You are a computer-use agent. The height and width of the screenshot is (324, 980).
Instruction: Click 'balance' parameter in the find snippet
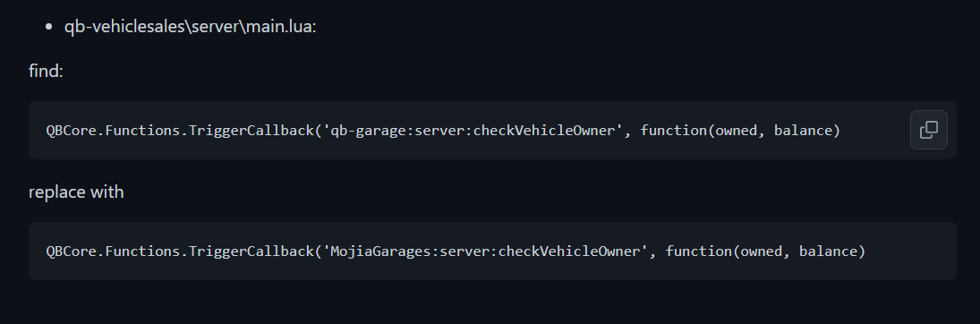click(x=803, y=131)
